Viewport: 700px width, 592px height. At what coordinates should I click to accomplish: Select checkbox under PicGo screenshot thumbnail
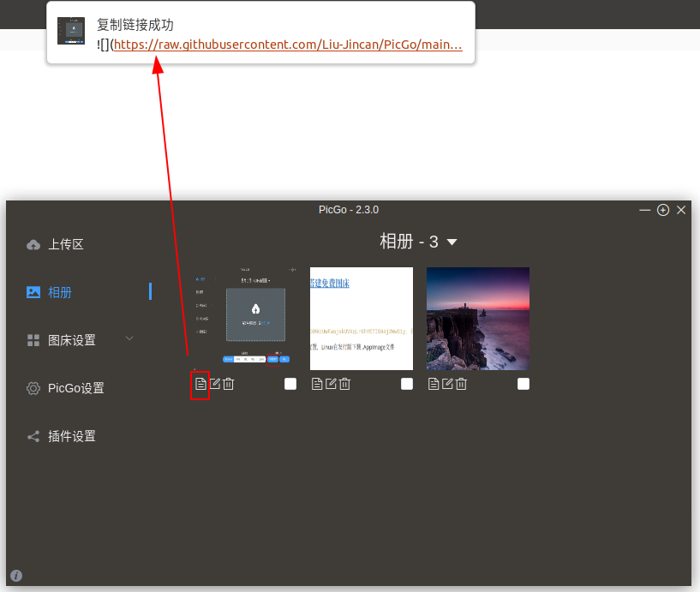[x=290, y=384]
